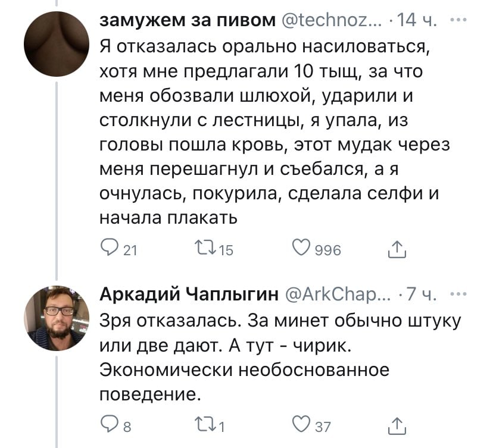Open Аркадий Чаплыгин's avatar
493x448 pixels.
[57, 317]
